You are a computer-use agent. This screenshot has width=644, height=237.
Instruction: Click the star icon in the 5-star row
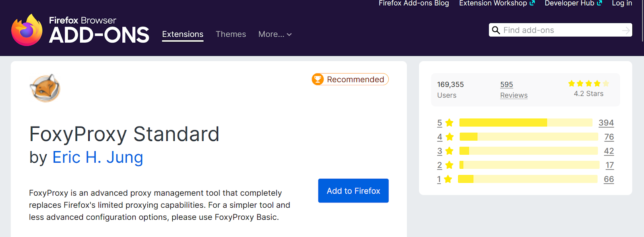point(450,123)
